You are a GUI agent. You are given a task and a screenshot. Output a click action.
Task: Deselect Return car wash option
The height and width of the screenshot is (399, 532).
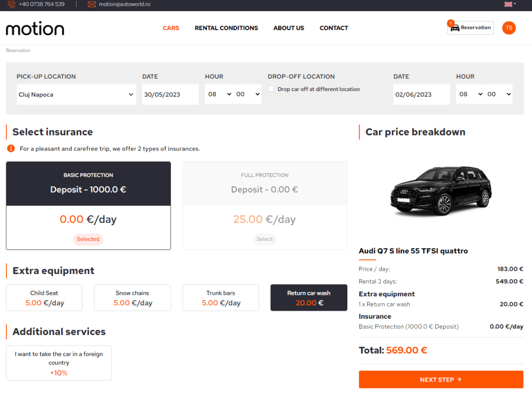click(x=309, y=297)
